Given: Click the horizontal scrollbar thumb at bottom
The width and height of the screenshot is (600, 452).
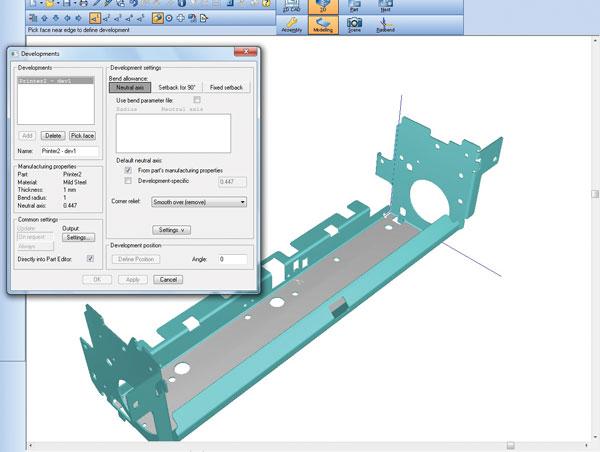Looking at the screenshot, I should coord(510,446).
